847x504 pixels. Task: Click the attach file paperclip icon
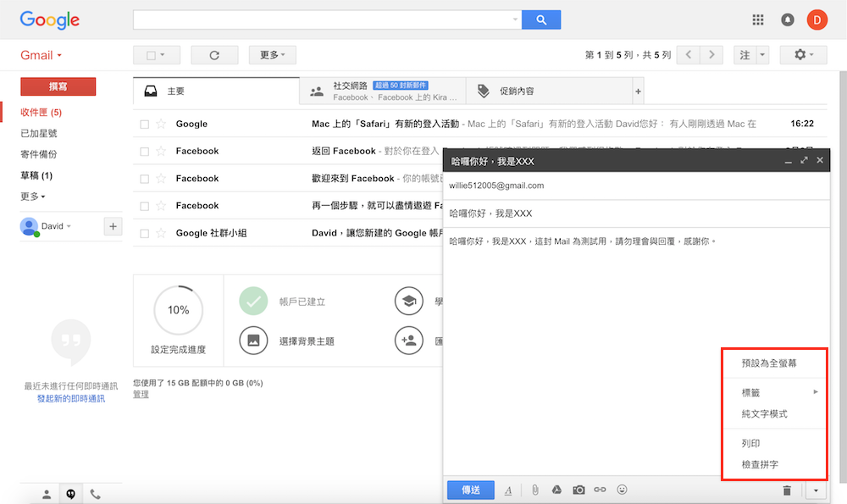tap(534, 490)
